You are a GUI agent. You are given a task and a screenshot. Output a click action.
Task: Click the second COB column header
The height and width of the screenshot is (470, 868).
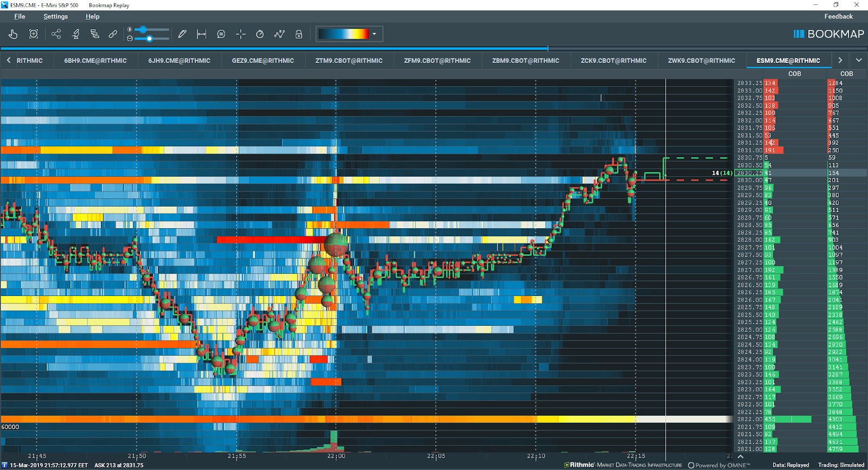point(846,74)
